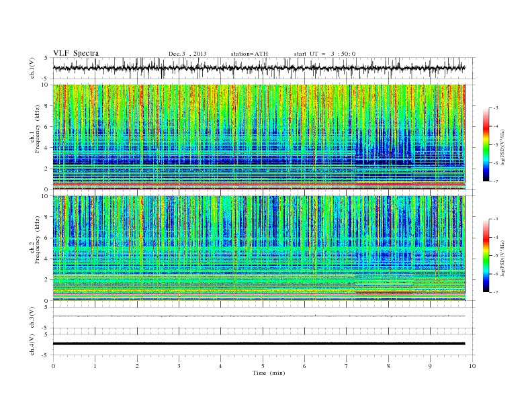Click the date text 'Dec.3 , 2013'
The width and height of the screenshot is (532, 411).
tap(187, 54)
